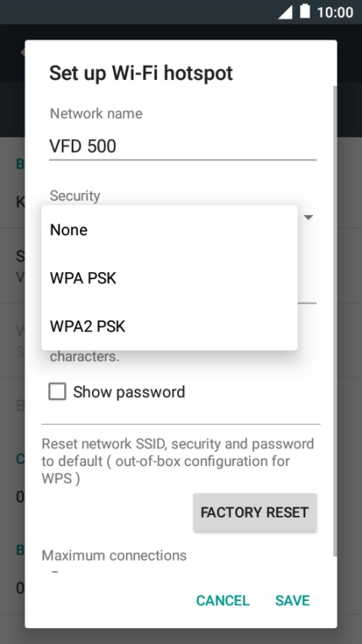
Task: Cancel the hotspot setup dialog
Action: click(x=223, y=600)
